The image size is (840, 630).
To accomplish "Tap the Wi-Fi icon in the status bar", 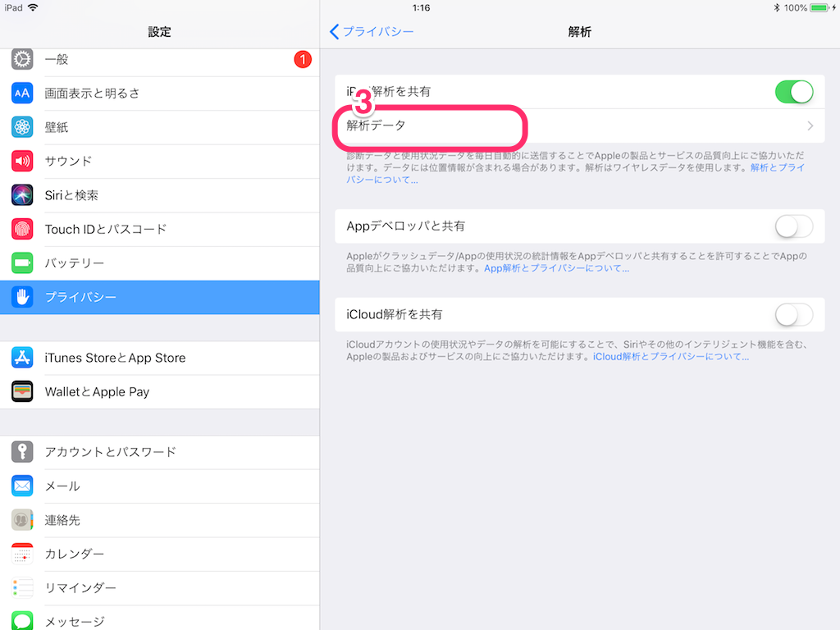I will point(32,7).
